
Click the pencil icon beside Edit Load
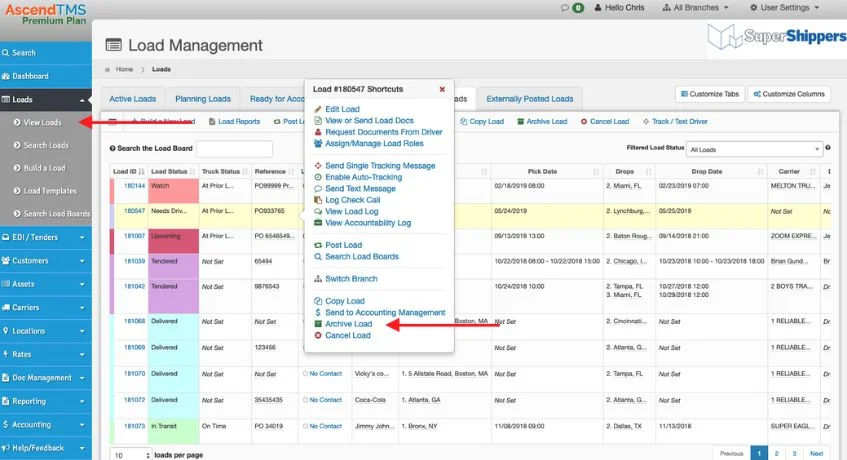click(318, 109)
